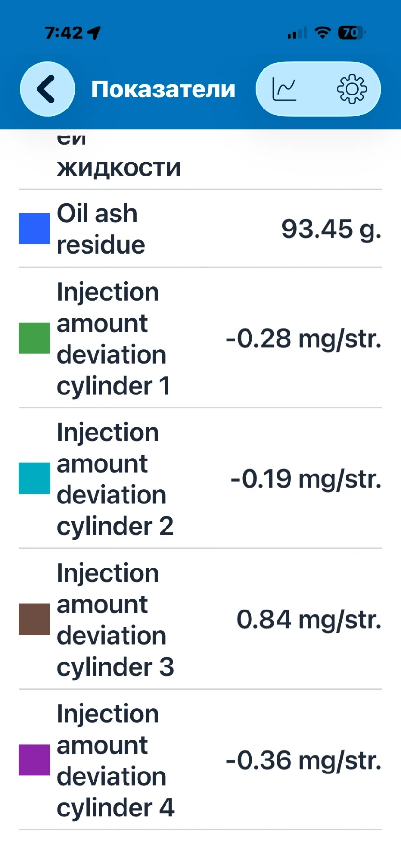Select the Oil ash residue row label

tap(101, 229)
